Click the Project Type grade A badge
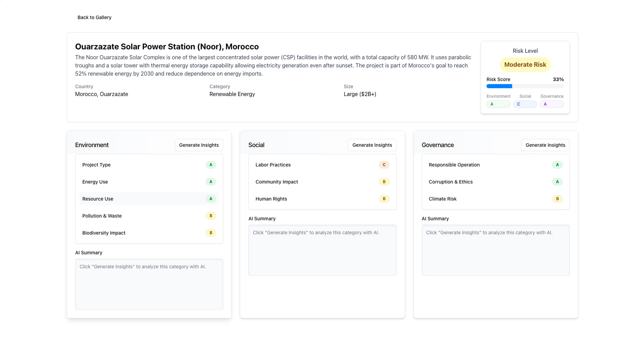The height and width of the screenshot is (351, 644). click(x=211, y=165)
